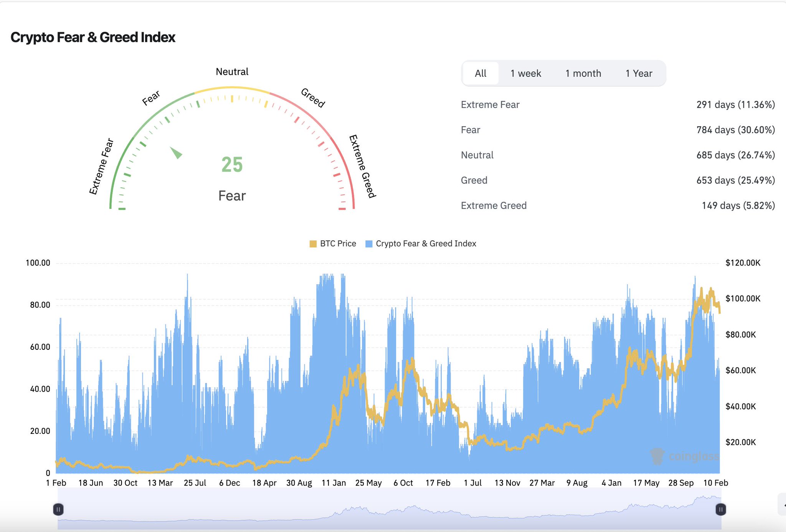Click the left range slider handle

coord(58,509)
